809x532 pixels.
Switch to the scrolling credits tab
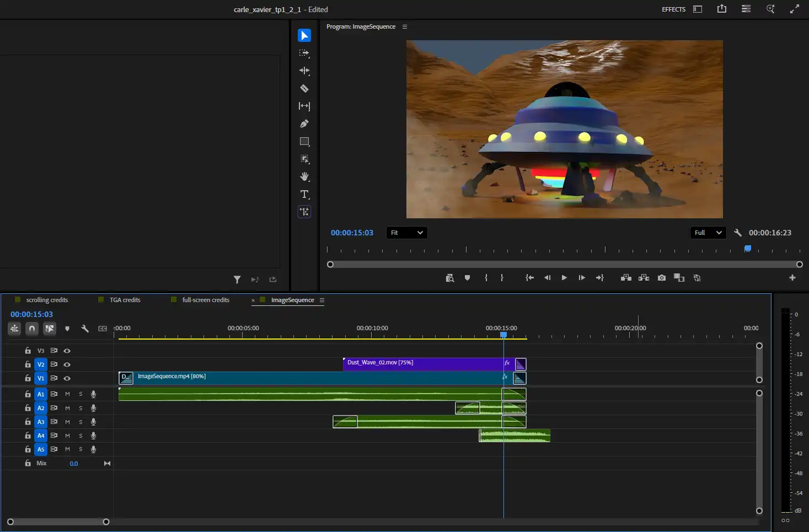click(47, 300)
